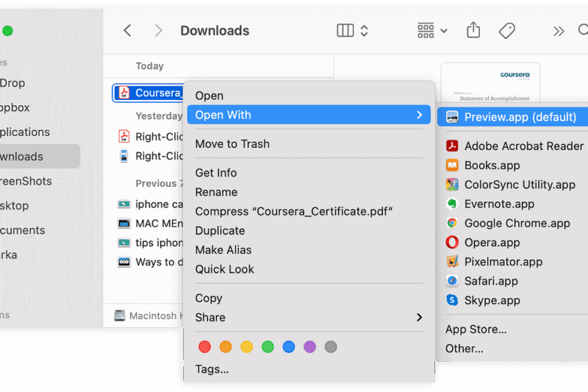Expand the Share submenu arrow
The width and height of the screenshot is (588, 392).
click(419, 318)
